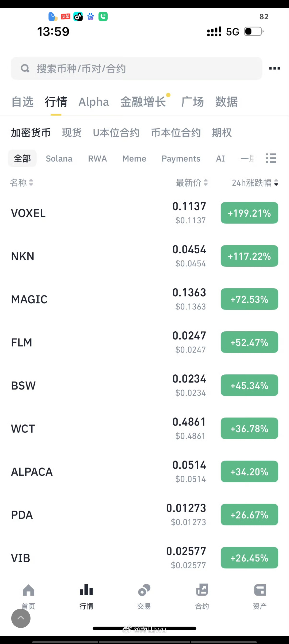
Task: Switch to the 现货 spot tab
Action: pos(72,133)
